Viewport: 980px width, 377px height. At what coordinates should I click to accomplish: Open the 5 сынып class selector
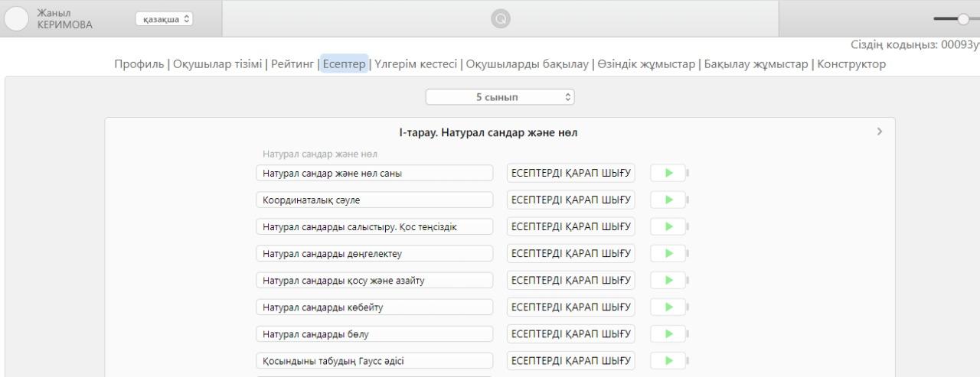(x=500, y=97)
